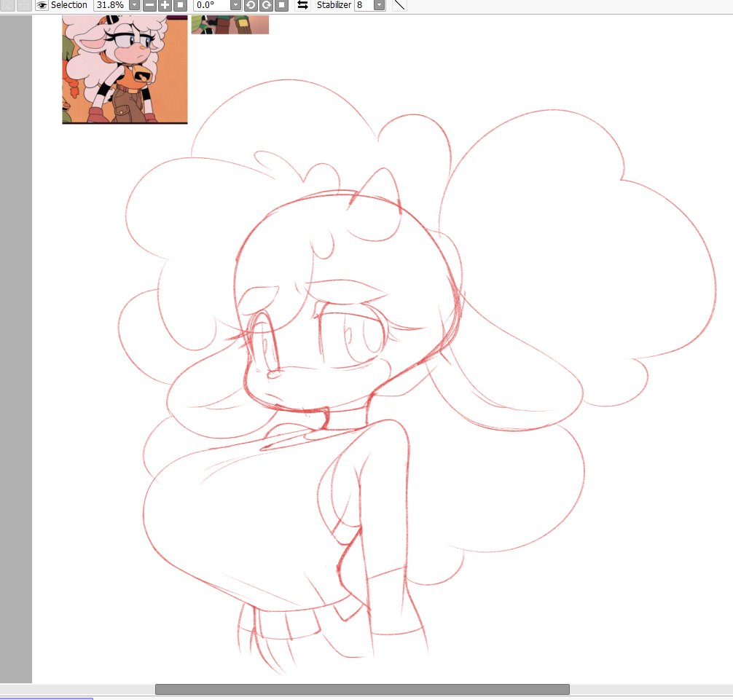Open the Stabilizer level dropdown

[380, 5]
